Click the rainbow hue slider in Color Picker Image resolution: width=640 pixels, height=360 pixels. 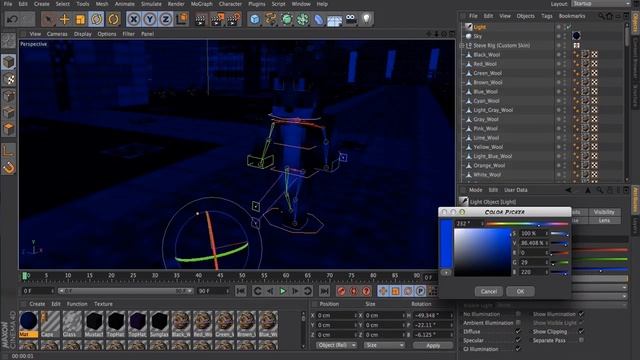coord(527,224)
